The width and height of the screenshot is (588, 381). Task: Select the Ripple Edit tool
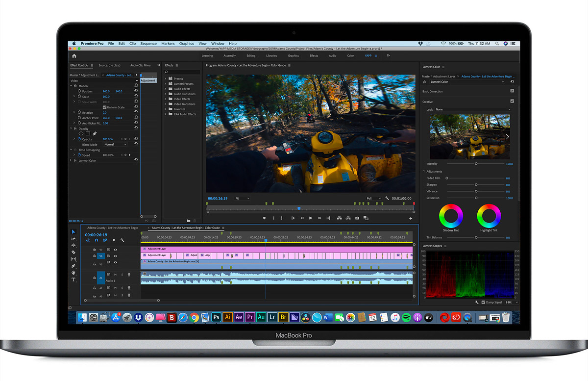tap(73, 245)
